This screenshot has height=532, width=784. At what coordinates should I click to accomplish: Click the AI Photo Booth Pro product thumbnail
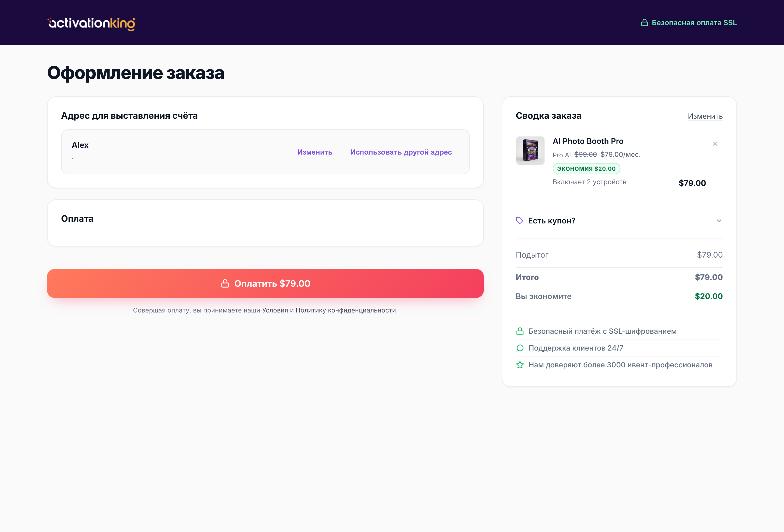tap(530, 150)
